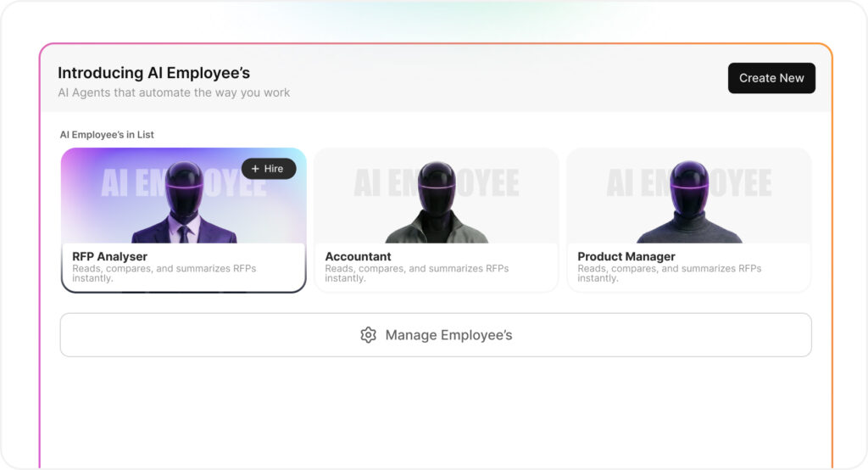868x470 pixels.
Task: Select the Product Manager helmet avatar figure
Action: [688, 204]
